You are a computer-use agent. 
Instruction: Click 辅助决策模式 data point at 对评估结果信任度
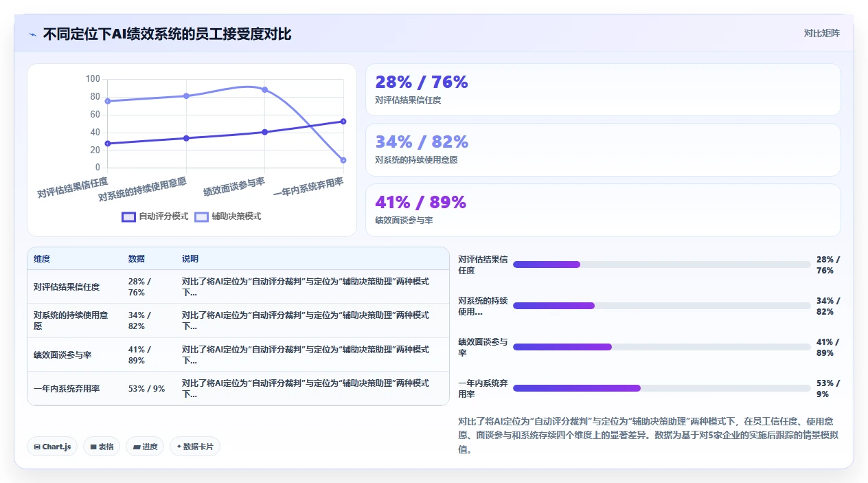(107, 101)
